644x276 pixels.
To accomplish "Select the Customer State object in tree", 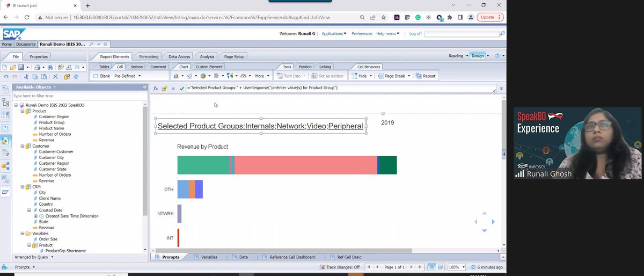I will [53, 169].
